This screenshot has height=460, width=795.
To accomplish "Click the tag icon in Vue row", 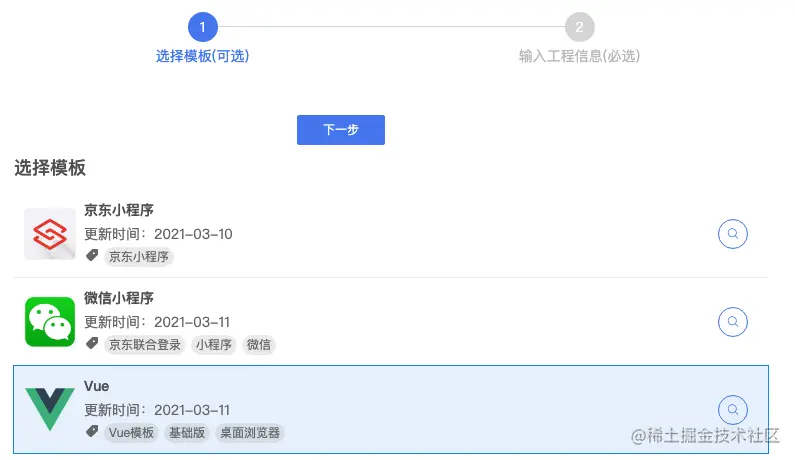I will pyautogui.click(x=92, y=432).
